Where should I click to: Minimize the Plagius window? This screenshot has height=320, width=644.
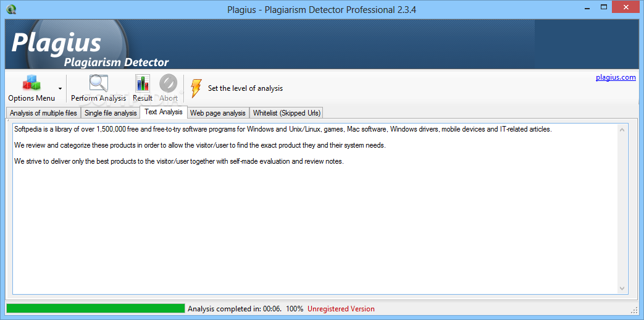click(x=588, y=7)
